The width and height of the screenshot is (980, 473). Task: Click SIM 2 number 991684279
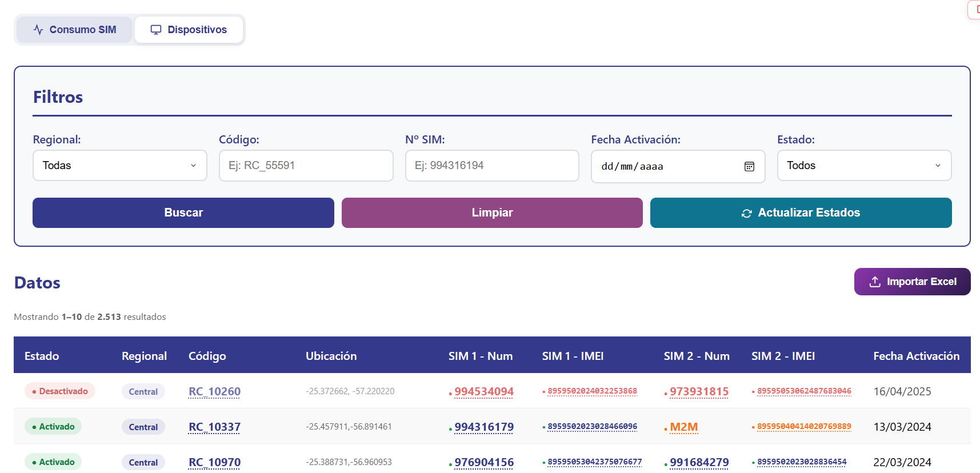tap(699, 462)
